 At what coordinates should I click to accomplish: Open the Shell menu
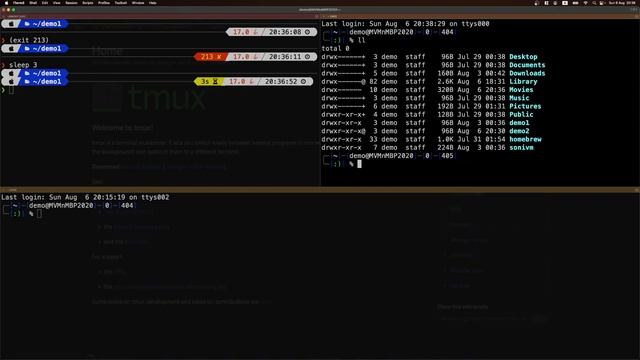coord(33,3)
